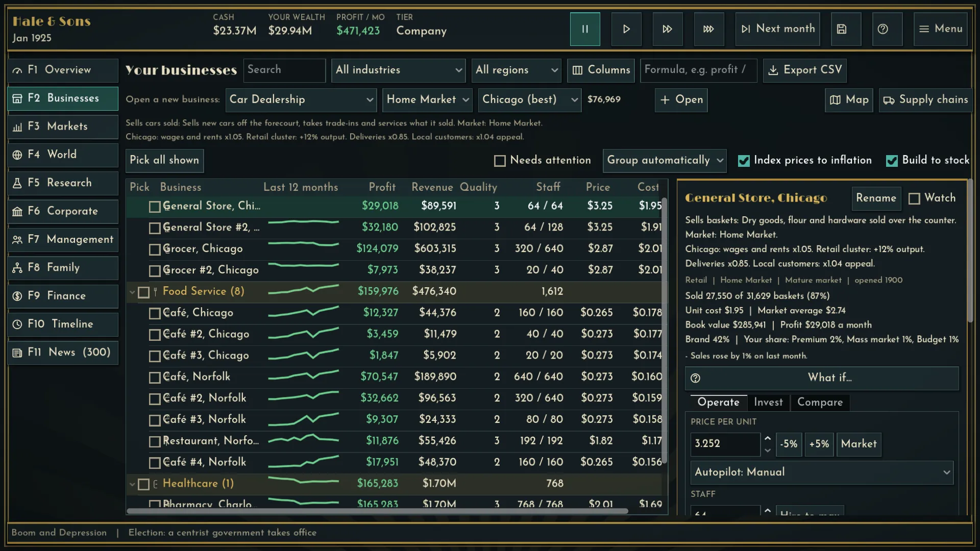Open Chicago (best) city dropdown
This screenshot has height=551, width=980.
[x=530, y=100]
